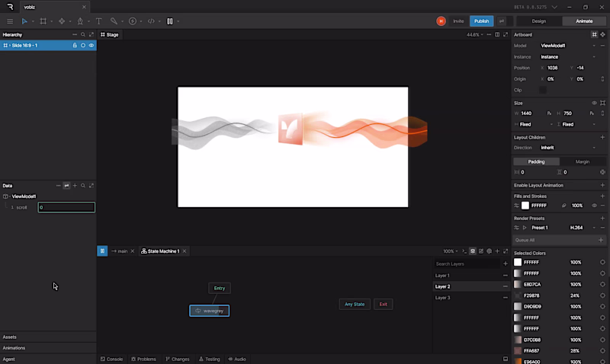This screenshot has height=364, width=610.
Task: Click the Invite button
Action: click(458, 21)
